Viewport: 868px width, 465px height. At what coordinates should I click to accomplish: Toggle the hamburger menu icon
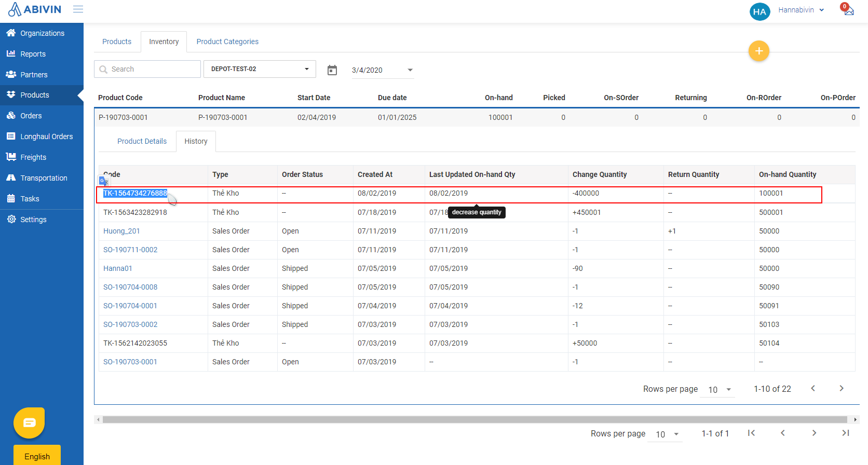pos(78,9)
